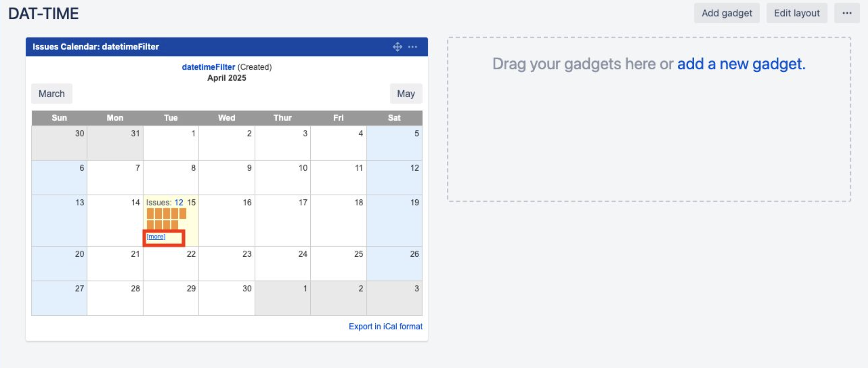The width and height of the screenshot is (868, 368).
Task: Open the datetimeFilter filter link
Action: click(x=208, y=67)
